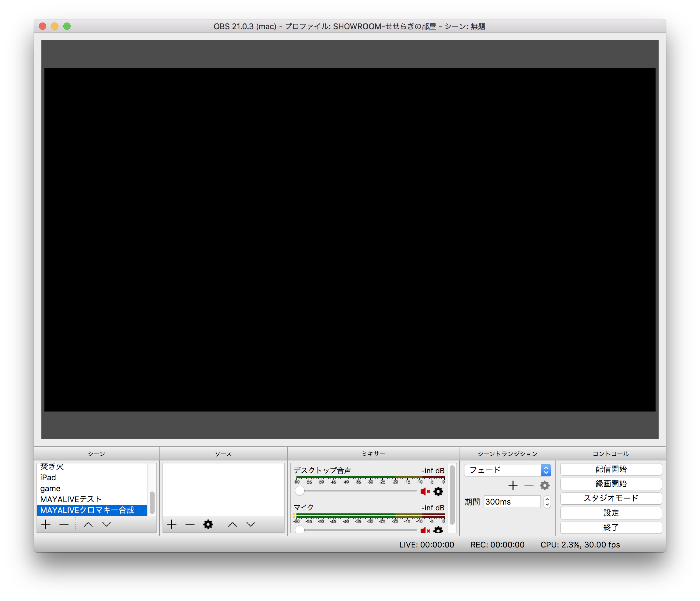Move the selected scene down

[x=107, y=524]
